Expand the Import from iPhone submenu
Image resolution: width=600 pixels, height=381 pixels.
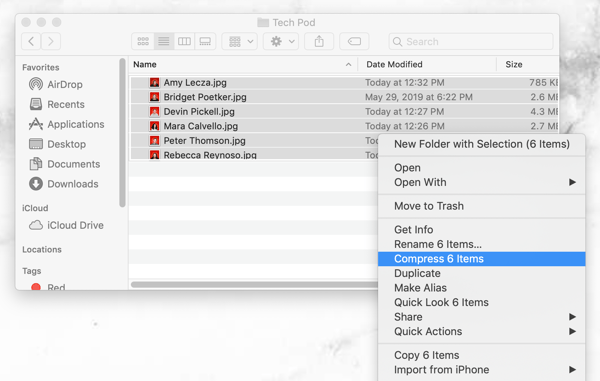point(481,370)
